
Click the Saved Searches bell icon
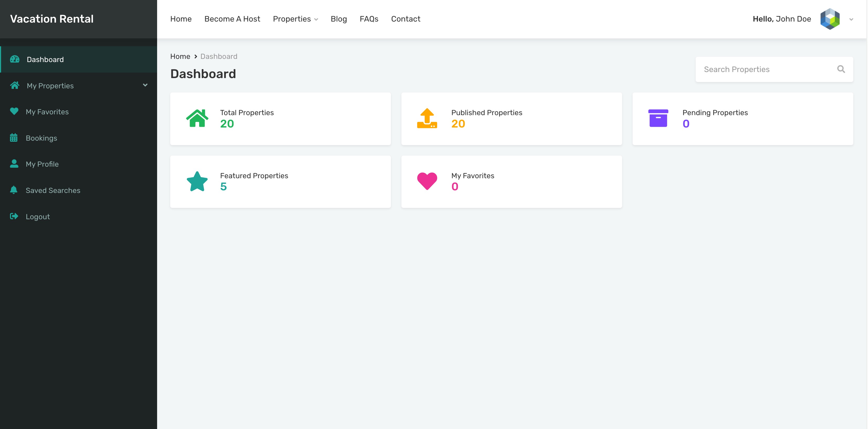click(14, 190)
